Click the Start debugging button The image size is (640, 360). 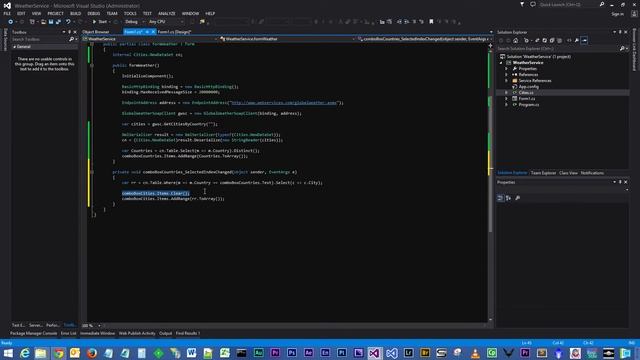[100, 22]
